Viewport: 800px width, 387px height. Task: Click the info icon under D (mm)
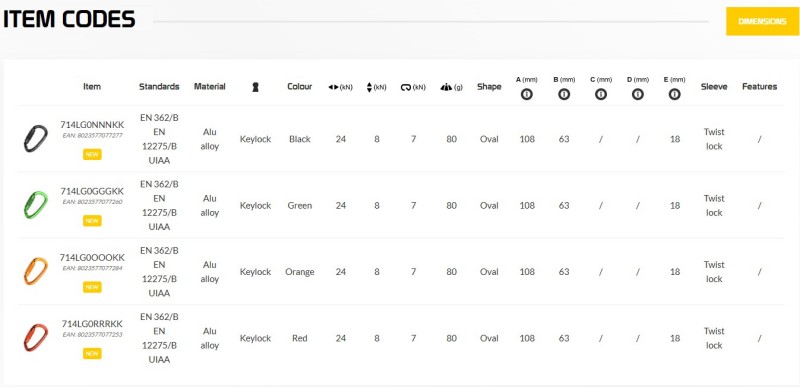(638, 94)
